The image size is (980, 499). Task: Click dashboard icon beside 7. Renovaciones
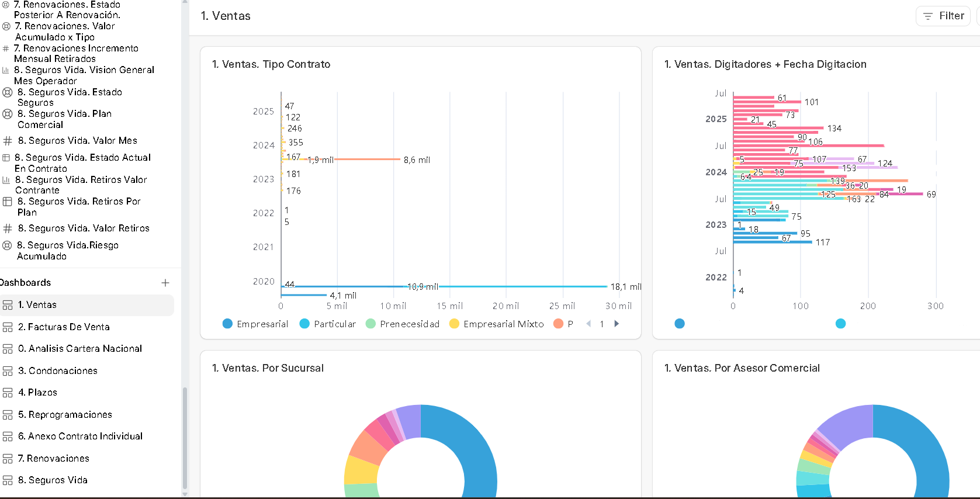pyautogui.click(x=8, y=459)
